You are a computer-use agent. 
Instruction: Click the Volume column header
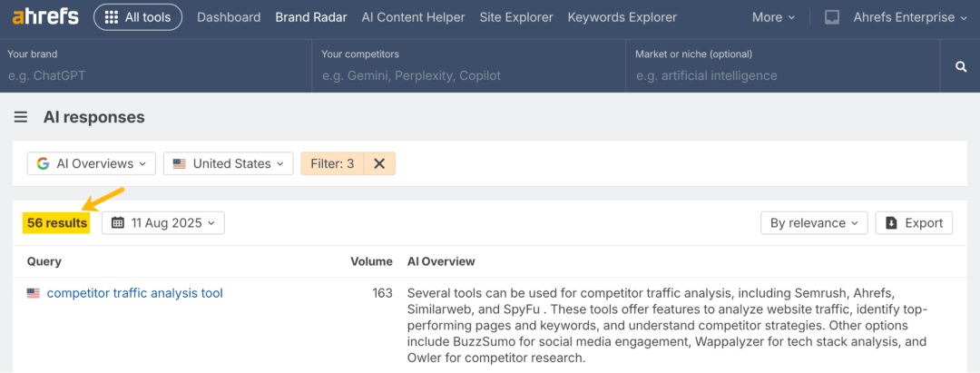[371, 261]
